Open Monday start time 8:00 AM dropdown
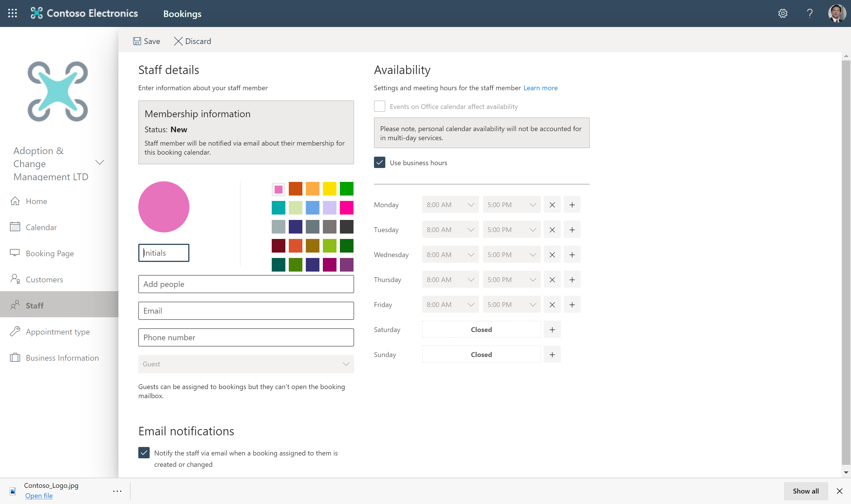 tap(450, 205)
